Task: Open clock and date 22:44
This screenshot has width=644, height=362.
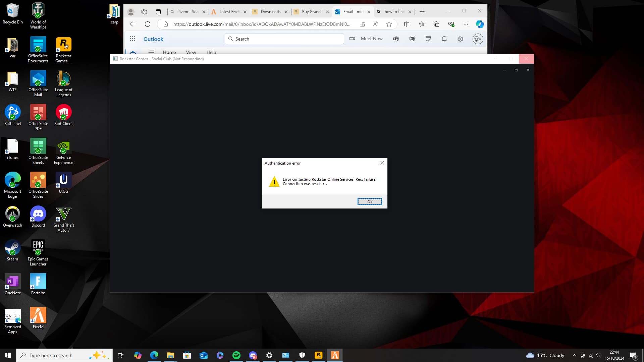Action: tap(614, 355)
